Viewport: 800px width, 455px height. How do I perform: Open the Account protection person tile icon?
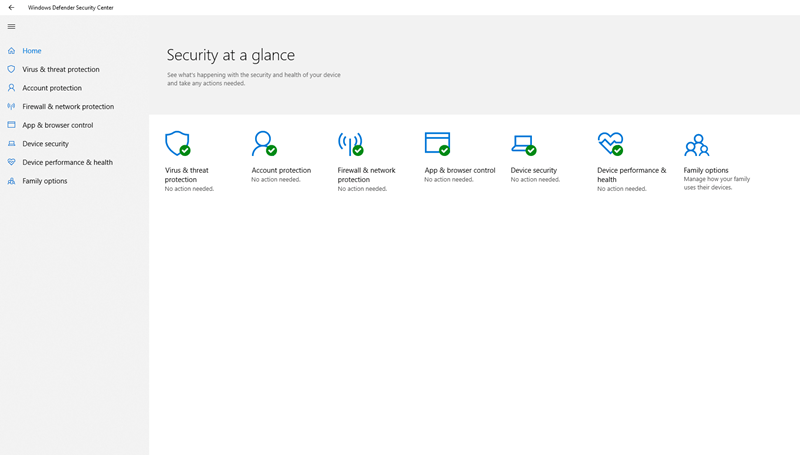264,143
